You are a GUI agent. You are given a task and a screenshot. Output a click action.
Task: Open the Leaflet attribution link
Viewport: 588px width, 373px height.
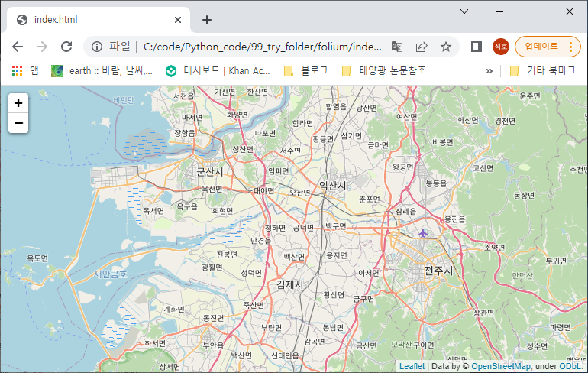click(412, 366)
